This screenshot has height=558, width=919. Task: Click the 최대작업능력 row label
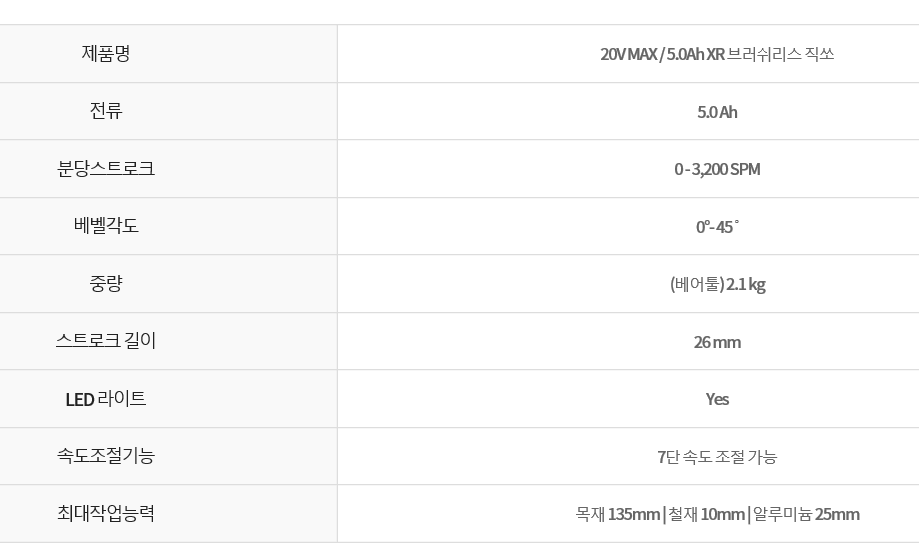tap(105, 513)
